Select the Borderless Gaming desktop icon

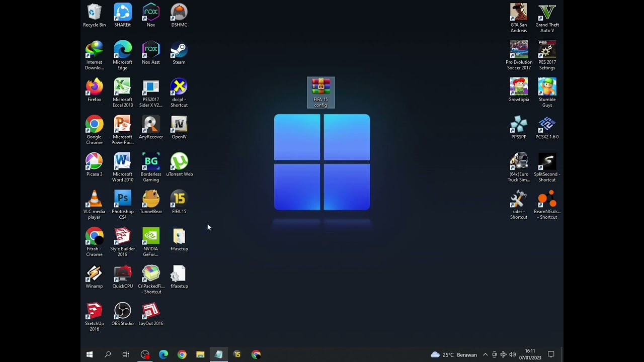click(151, 167)
